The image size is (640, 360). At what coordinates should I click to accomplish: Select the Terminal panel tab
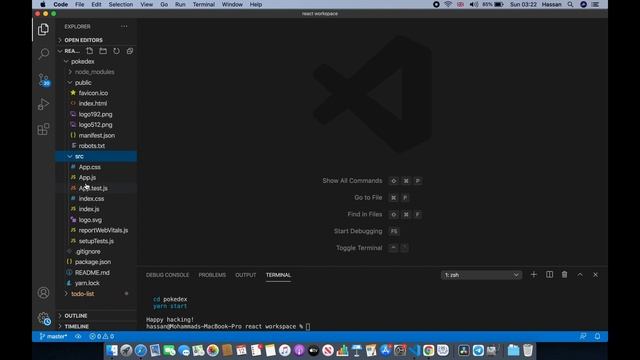point(278,275)
